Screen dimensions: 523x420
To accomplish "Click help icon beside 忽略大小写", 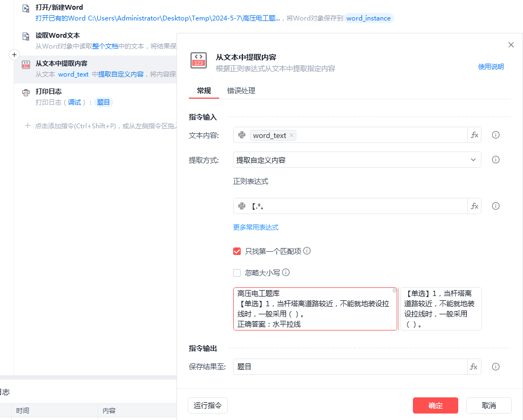I will click(x=286, y=273).
